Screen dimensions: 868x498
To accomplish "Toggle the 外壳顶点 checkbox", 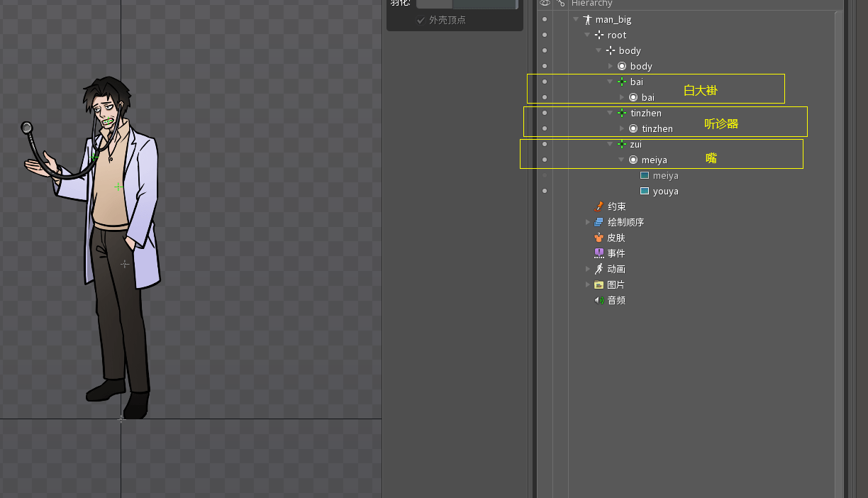I will (421, 20).
